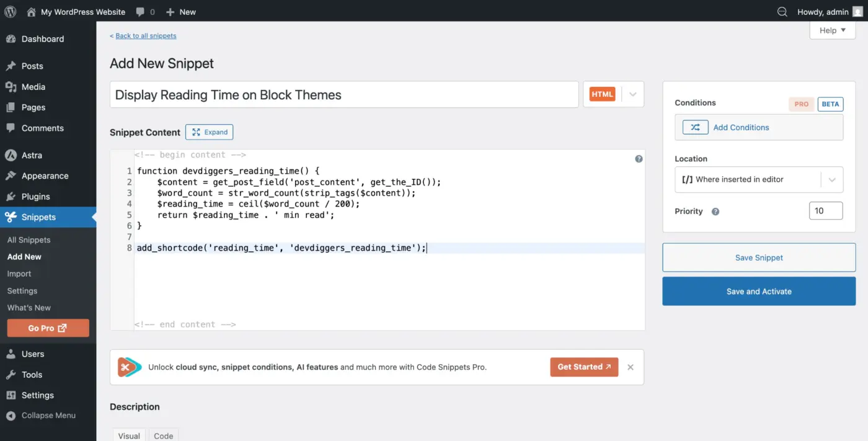Expand the snippet content editor
Screen dimensions: 868x441
pos(210,132)
